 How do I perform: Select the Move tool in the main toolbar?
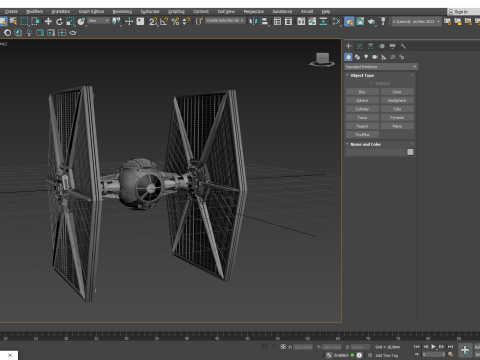pyautogui.click(x=48, y=22)
